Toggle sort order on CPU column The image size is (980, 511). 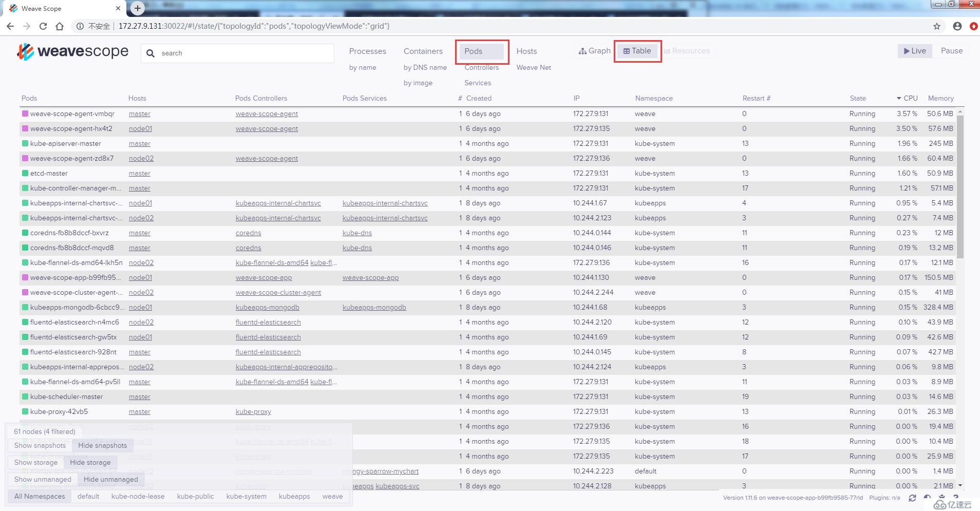point(907,98)
